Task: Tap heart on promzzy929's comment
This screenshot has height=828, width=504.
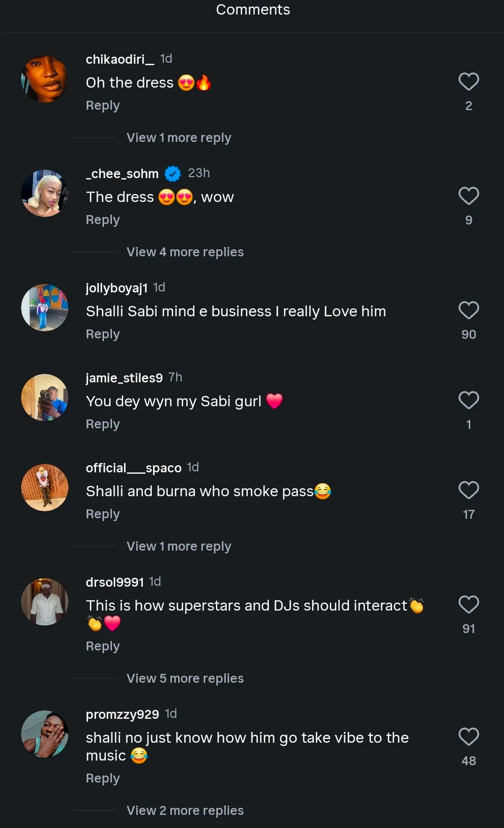Action: pyautogui.click(x=468, y=737)
